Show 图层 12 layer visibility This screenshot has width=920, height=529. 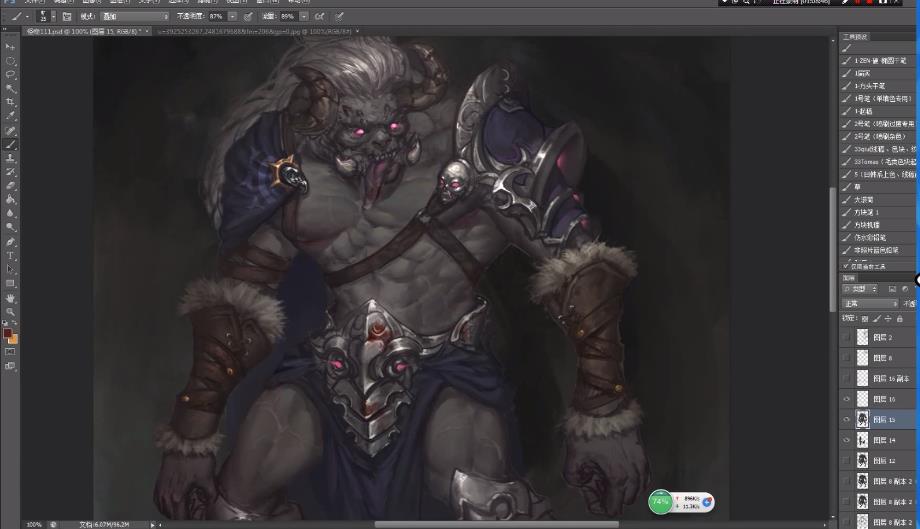[846, 460]
